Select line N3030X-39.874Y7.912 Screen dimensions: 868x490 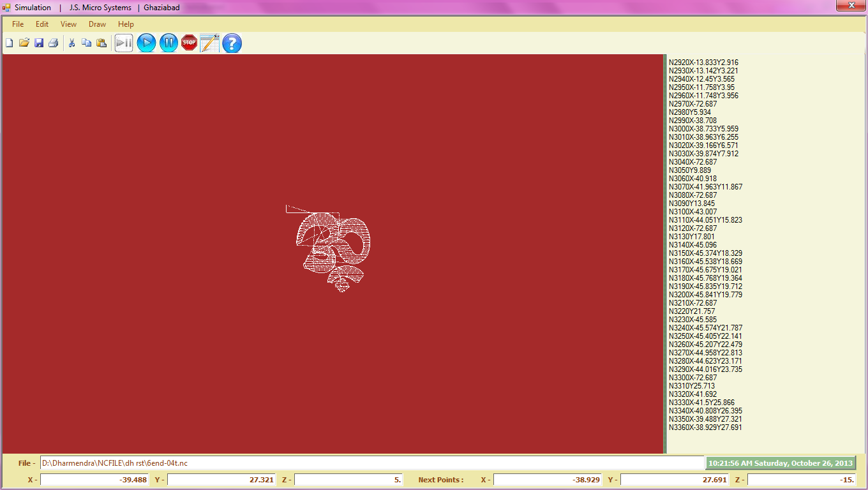[x=703, y=153]
